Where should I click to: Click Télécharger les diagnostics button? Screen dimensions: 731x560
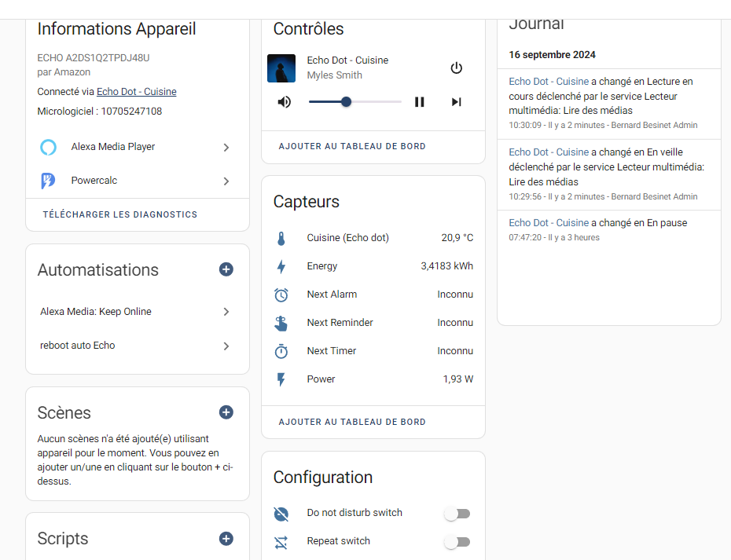[x=120, y=214]
